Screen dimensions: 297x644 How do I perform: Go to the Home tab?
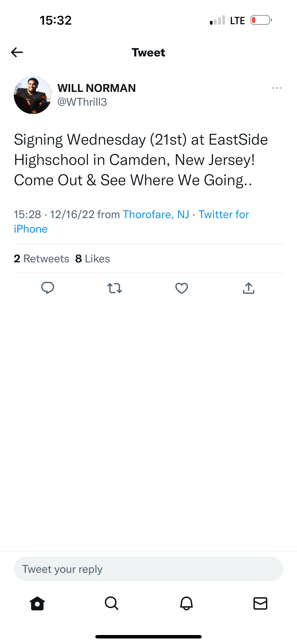click(37, 603)
